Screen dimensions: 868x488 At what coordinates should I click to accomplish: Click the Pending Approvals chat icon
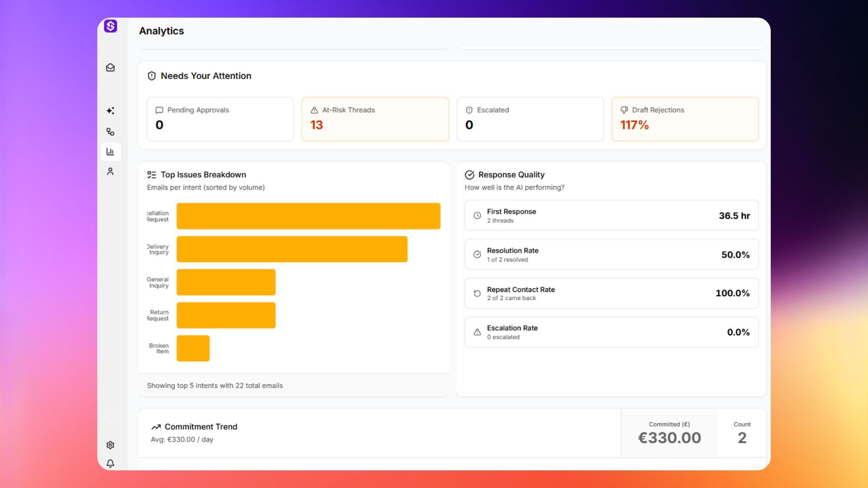159,110
